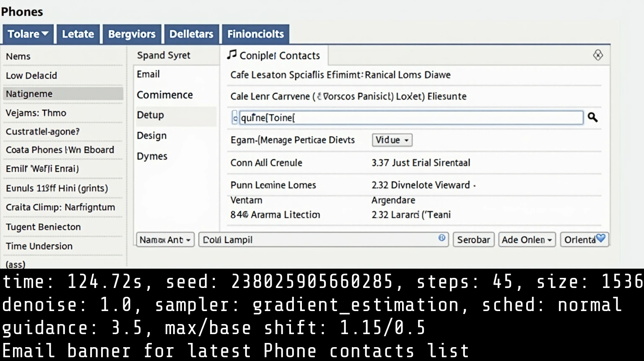Open the Vidue dropdown
Screen dimensions: 644x361
pos(392,140)
